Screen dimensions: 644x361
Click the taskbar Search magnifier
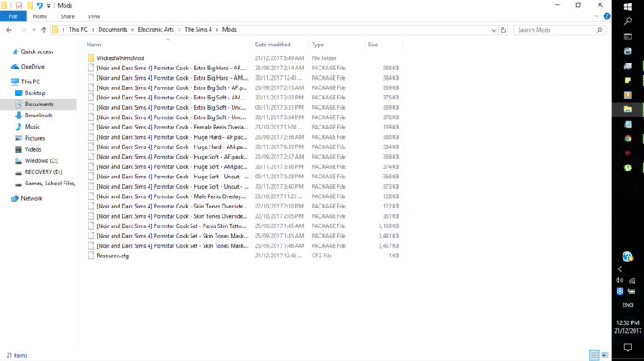(628, 21)
